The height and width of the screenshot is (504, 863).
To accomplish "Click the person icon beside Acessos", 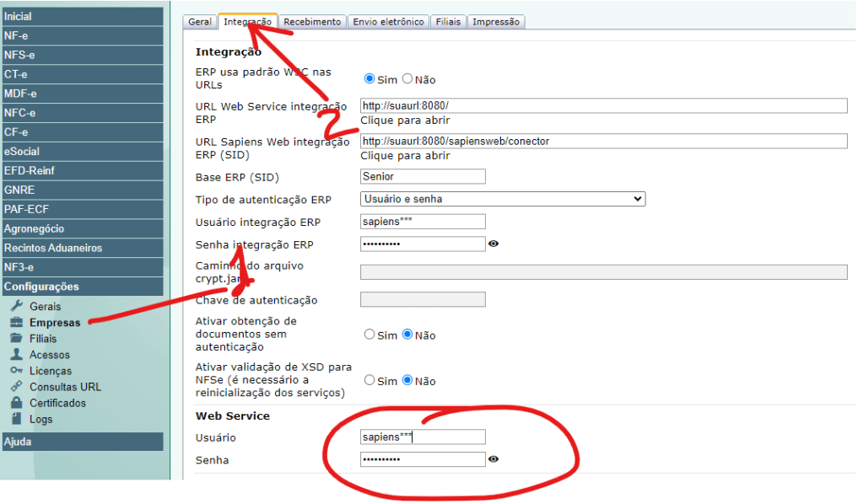I will tap(16, 354).
